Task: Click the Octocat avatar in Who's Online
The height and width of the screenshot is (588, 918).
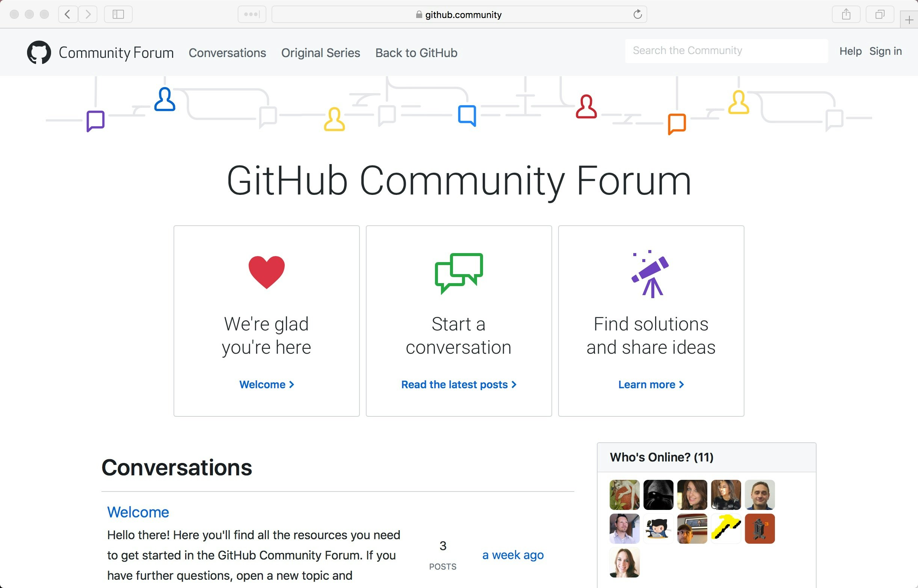Action: [658, 529]
